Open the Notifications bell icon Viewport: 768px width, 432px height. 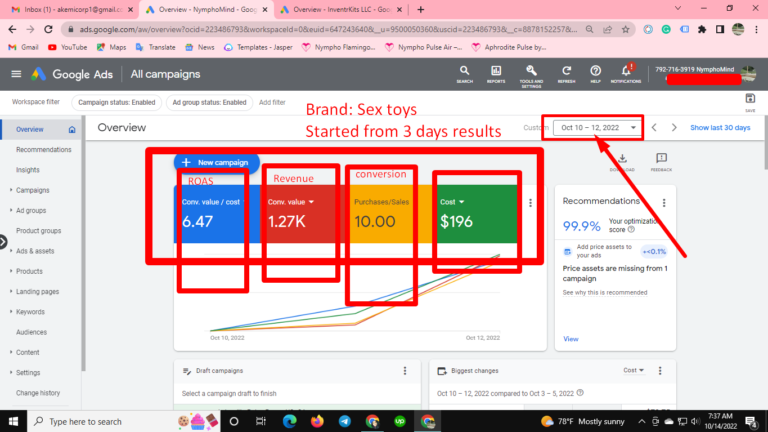point(626,71)
